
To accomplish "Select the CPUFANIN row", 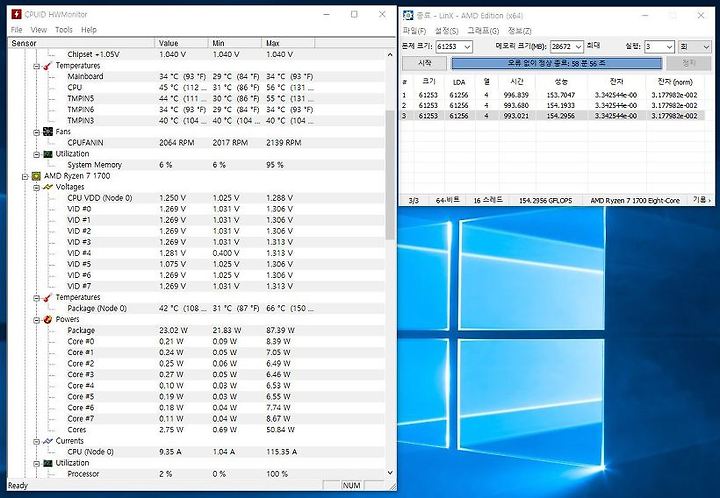I will tap(197, 143).
